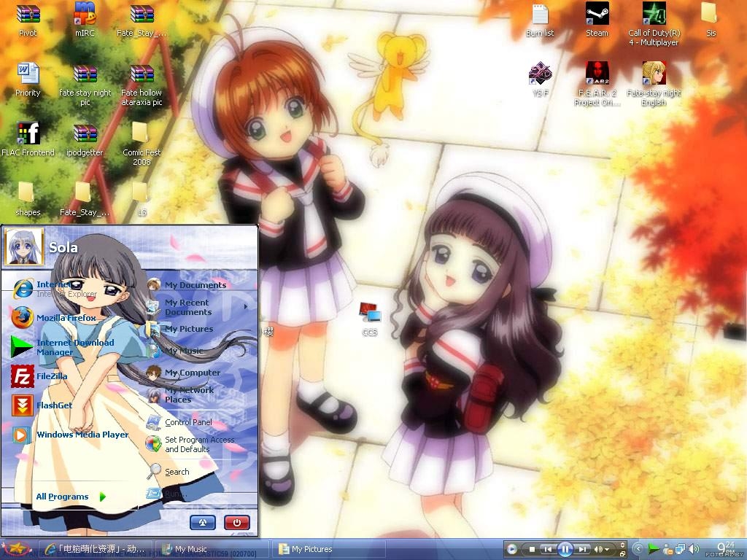Open the Messenger tray icon
Viewport: 747px width, 560px height.
[667, 549]
